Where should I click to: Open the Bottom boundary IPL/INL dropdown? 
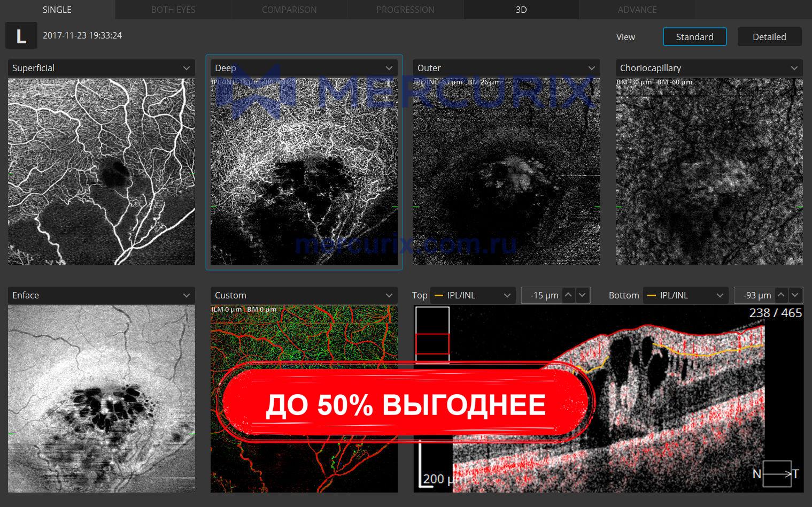click(686, 295)
